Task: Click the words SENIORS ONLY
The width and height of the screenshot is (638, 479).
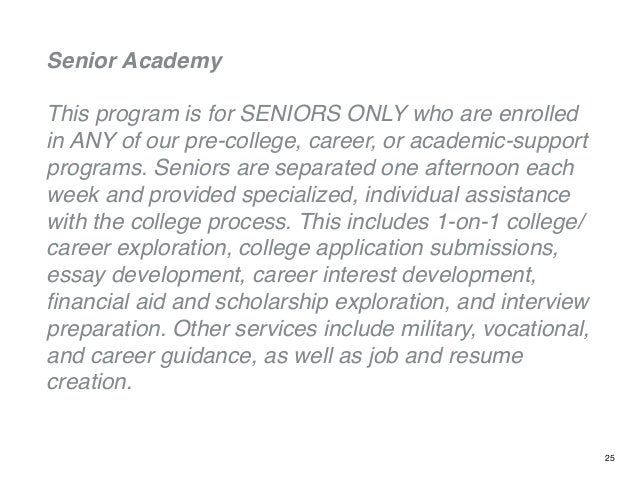Action: [x=324, y=114]
